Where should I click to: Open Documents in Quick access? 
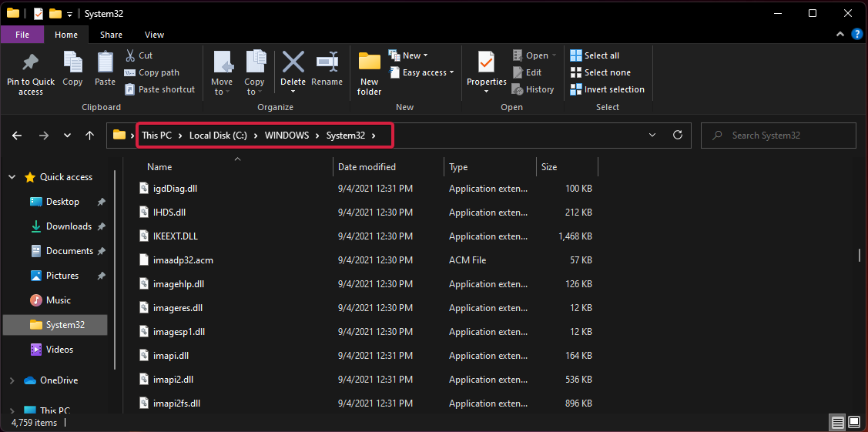coord(69,251)
